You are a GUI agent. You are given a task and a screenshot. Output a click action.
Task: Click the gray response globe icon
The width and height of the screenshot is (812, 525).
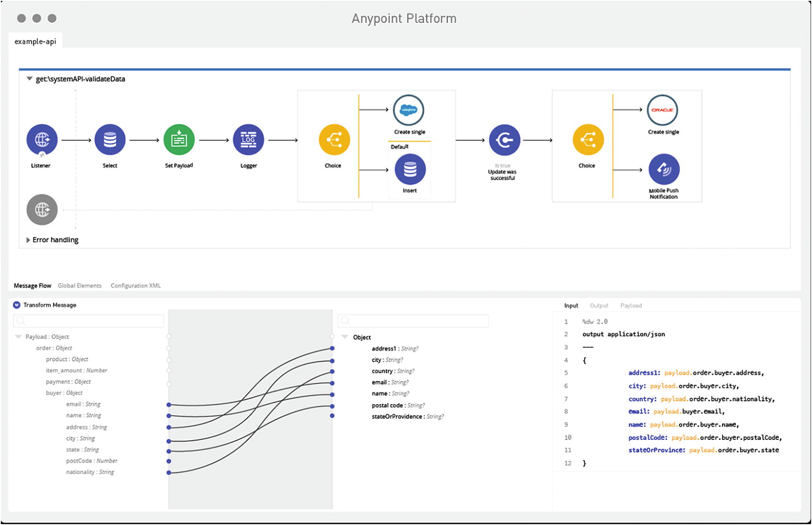coord(42,210)
